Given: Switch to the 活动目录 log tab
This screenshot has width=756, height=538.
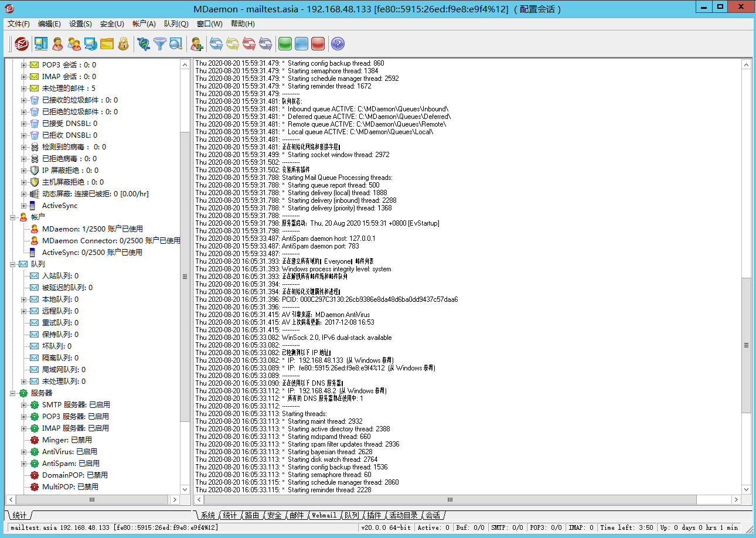Looking at the screenshot, I should tap(404, 515).
